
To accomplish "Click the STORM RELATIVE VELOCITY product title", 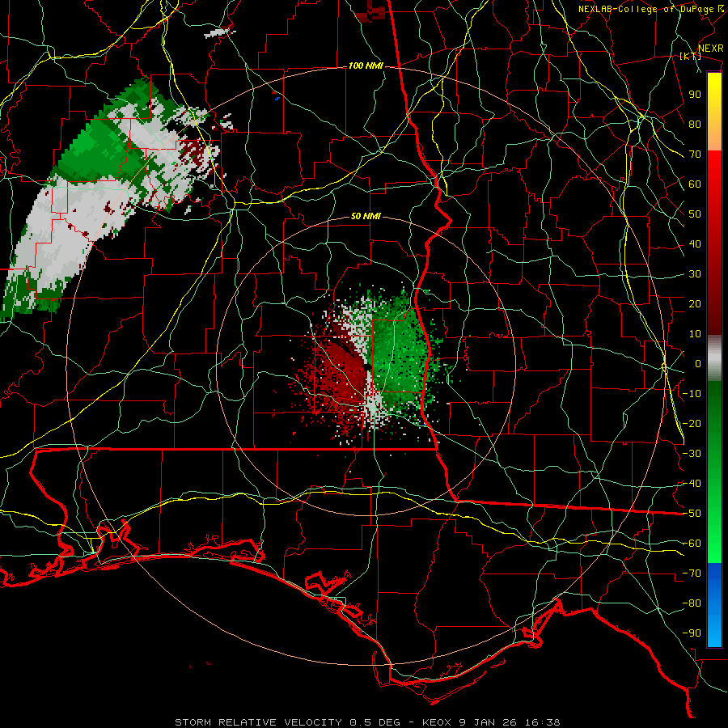I will pyautogui.click(x=258, y=722).
